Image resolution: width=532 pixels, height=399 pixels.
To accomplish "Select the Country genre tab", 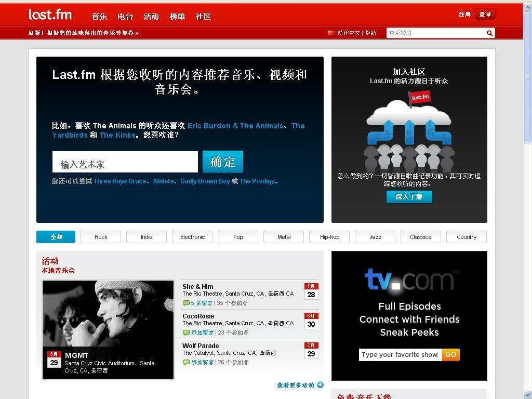I will pyautogui.click(x=467, y=237).
